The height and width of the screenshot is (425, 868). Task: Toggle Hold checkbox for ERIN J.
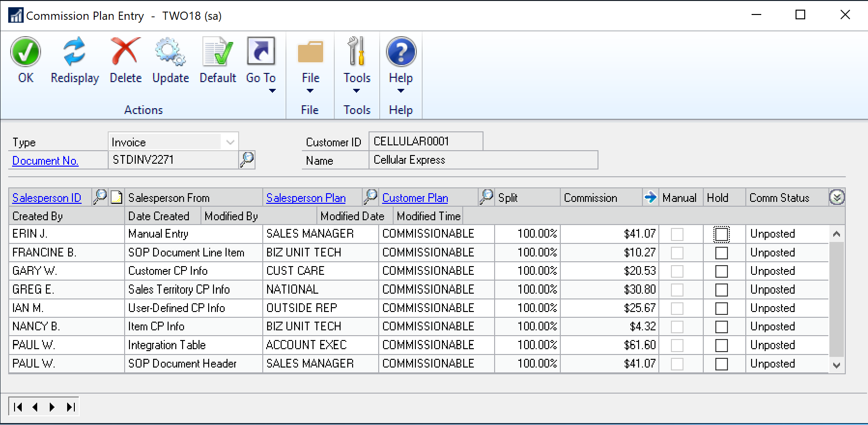tap(721, 234)
